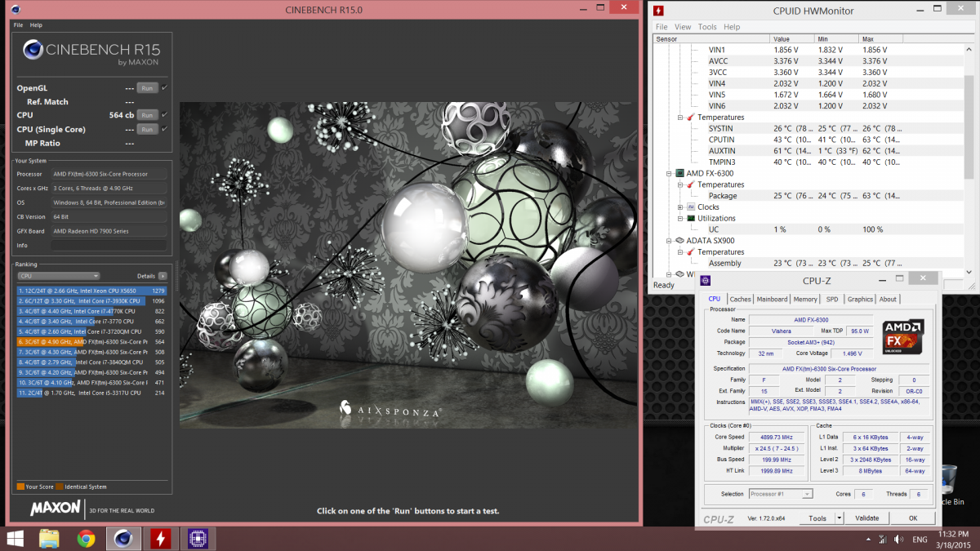Click the thermometer icon above the Package row
This screenshot has width=980, height=551.
click(x=691, y=184)
